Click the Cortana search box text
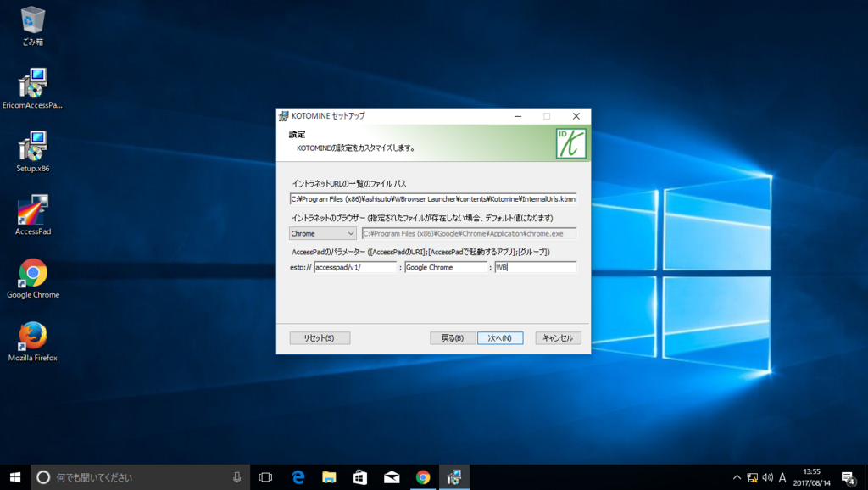Image resolution: width=868 pixels, height=490 pixels. [x=94, y=477]
